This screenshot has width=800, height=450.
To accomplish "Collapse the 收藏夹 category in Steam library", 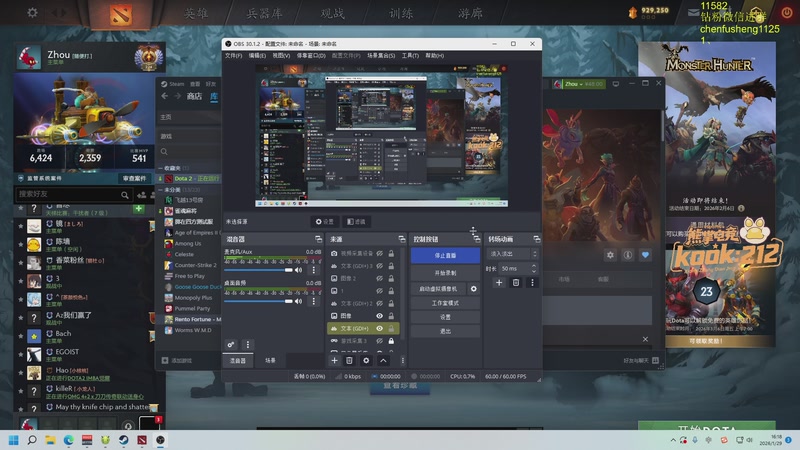I will coord(160,168).
